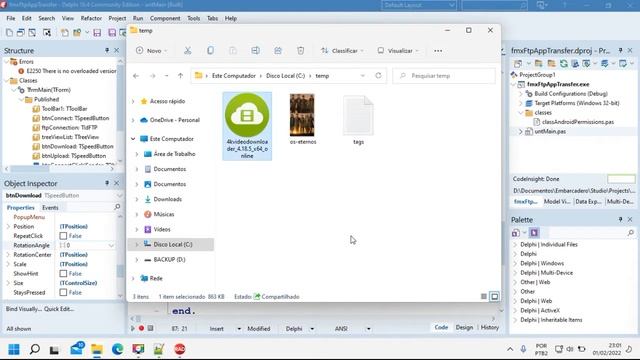
Task: Expand the Rede node
Action: pos(133,278)
